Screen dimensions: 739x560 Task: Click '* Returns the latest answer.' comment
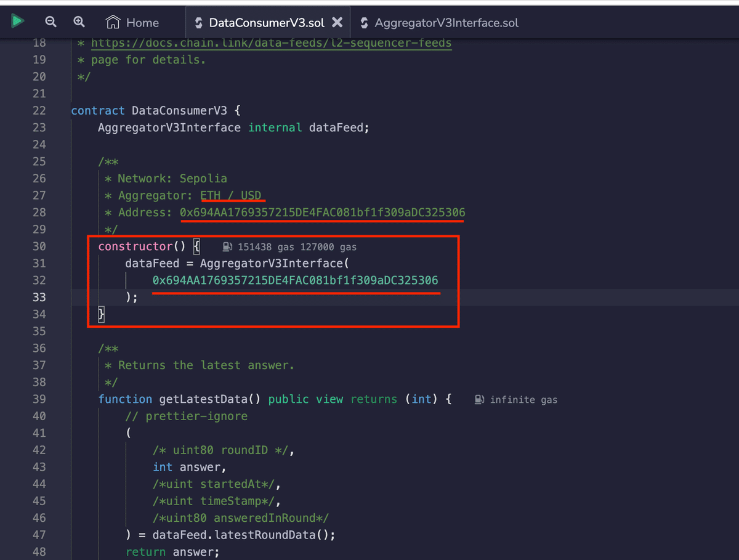(x=200, y=365)
